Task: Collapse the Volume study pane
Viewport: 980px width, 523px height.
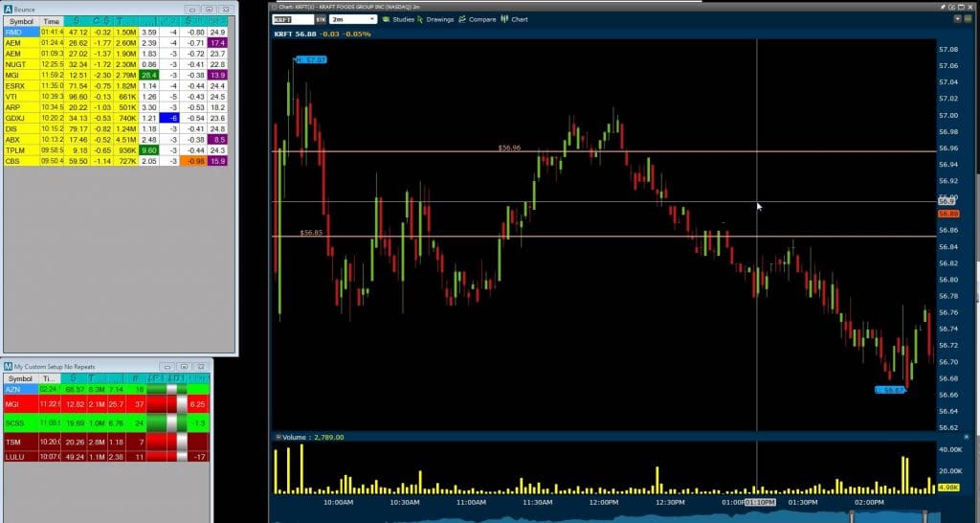Action: pyautogui.click(x=278, y=438)
